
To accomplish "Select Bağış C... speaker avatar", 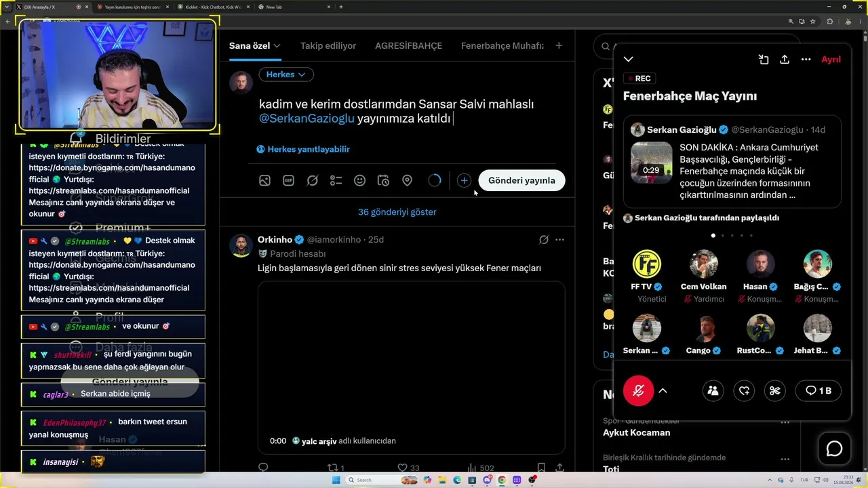I will tap(817, 264).
